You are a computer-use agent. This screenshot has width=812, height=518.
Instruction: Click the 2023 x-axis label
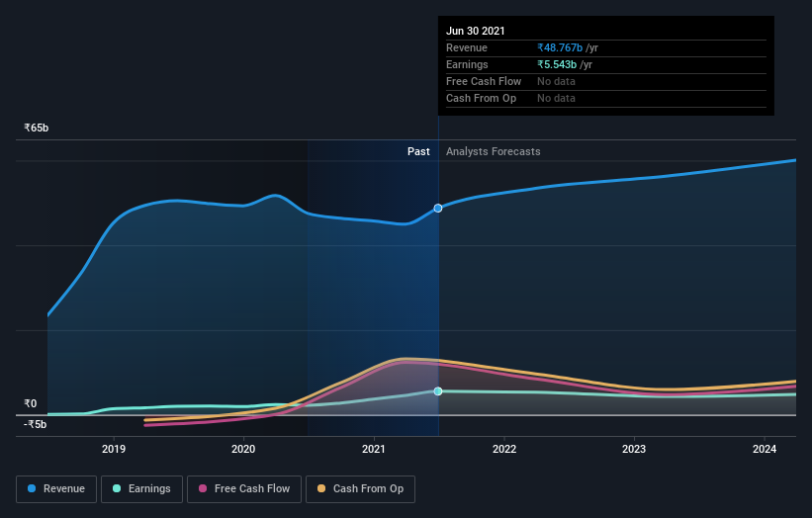tap(634, 449)
